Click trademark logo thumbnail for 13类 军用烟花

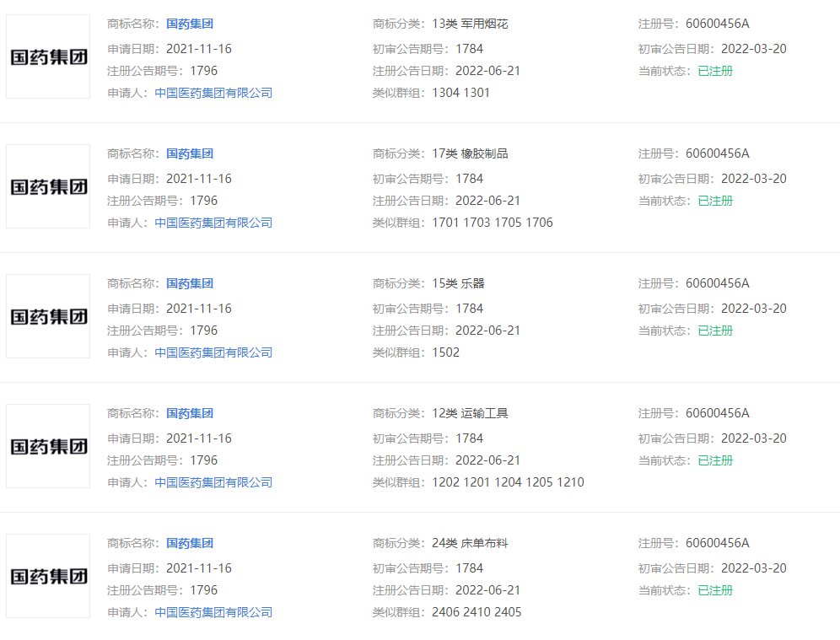48,56
